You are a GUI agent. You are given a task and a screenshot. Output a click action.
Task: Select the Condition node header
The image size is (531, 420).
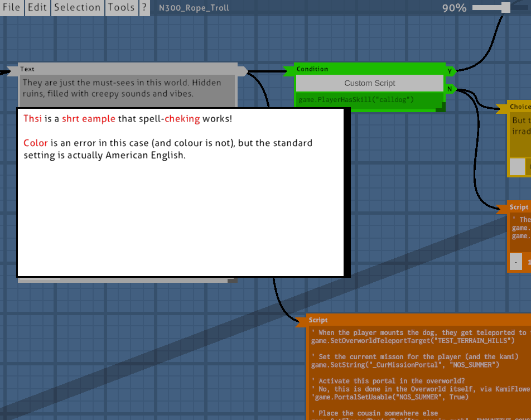(370, 69)
